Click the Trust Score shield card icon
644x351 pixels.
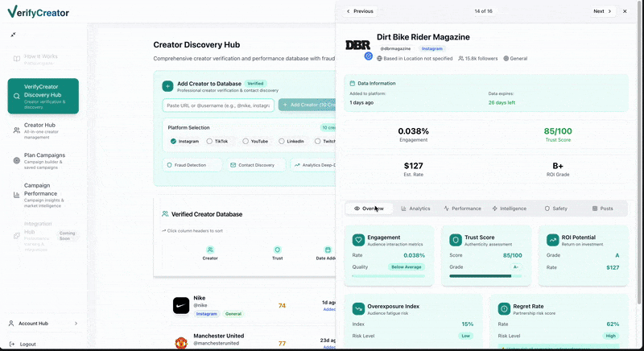[x=456, y=240]
